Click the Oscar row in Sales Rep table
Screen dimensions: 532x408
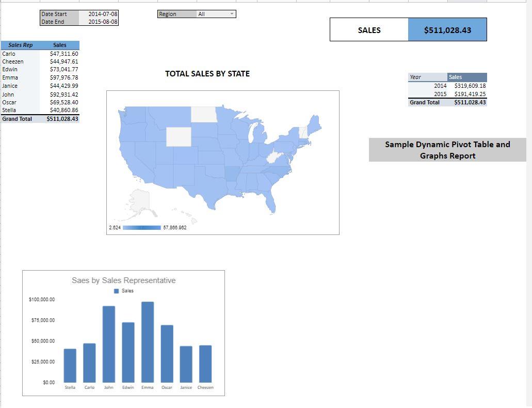coord(40,102)
